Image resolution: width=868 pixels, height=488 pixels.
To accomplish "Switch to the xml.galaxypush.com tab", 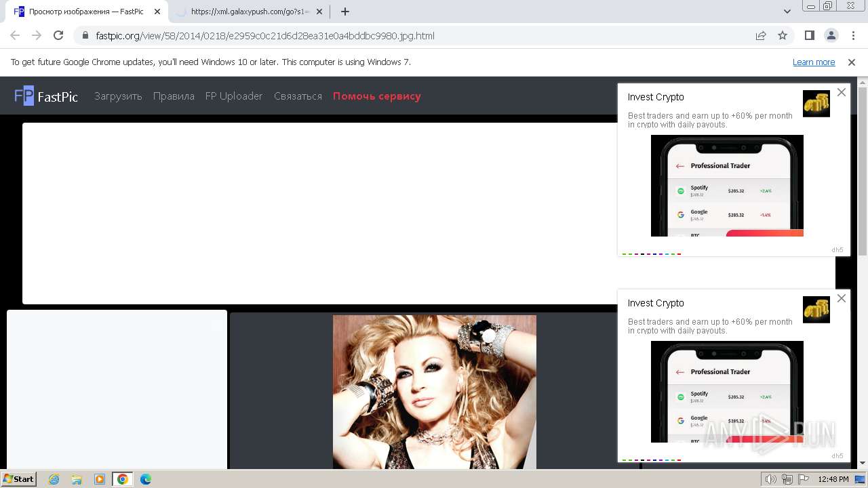I will 248,12.
